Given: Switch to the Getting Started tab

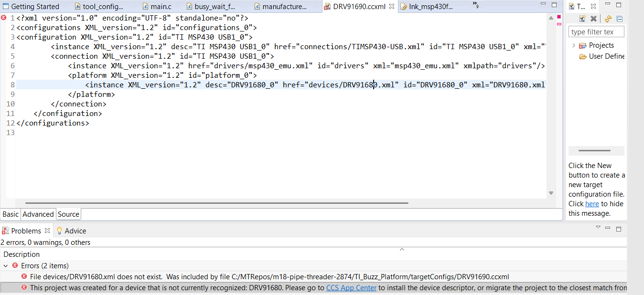Looking at the screenshot, I should click(31, 7).
